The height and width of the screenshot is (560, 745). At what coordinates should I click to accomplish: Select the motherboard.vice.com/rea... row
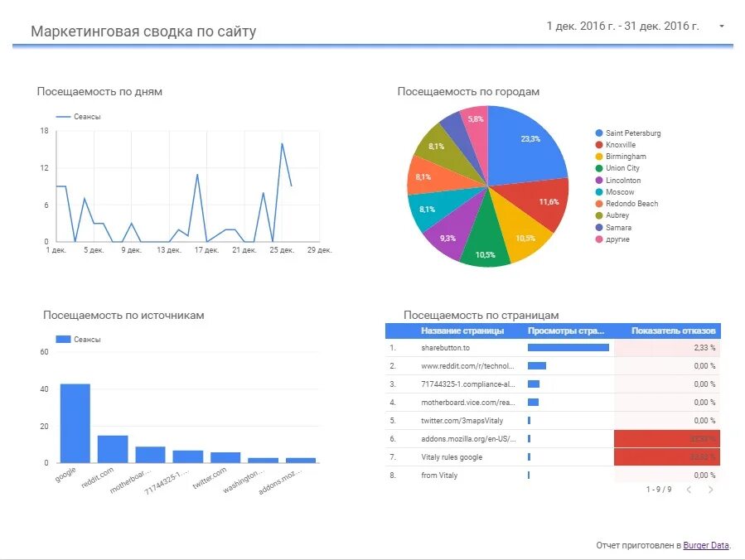553,403
